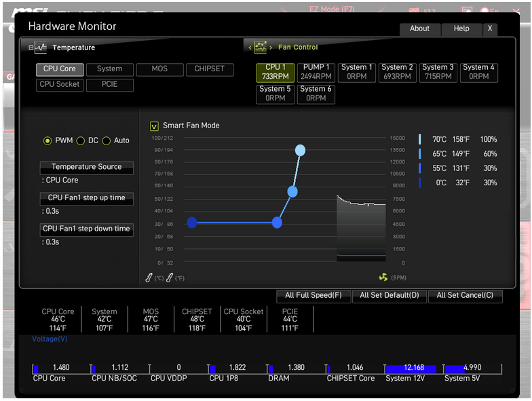Click the All Full Speed(F) button
Image resolution: width=532 pixels, height=401 pixels.
[x=313, y=296]
